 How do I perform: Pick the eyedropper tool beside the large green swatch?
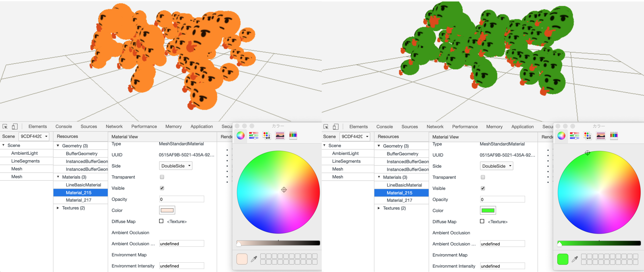pos(575,259)
